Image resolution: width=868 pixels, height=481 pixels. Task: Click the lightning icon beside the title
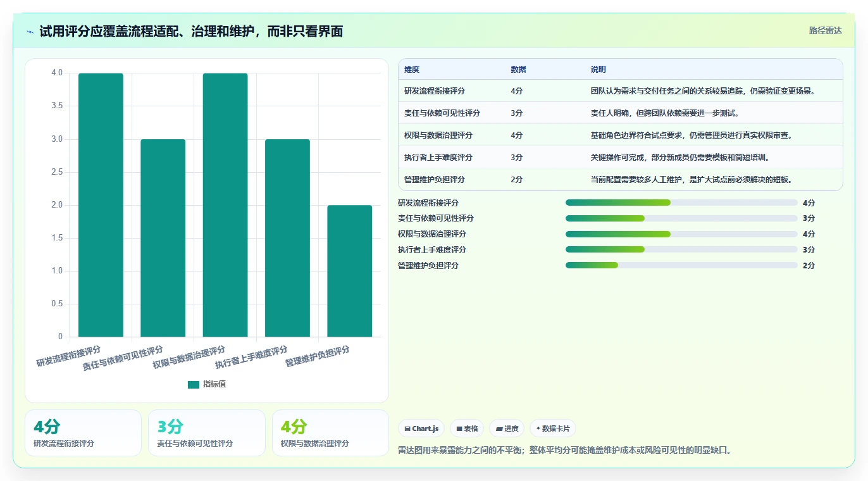point(30,32)
